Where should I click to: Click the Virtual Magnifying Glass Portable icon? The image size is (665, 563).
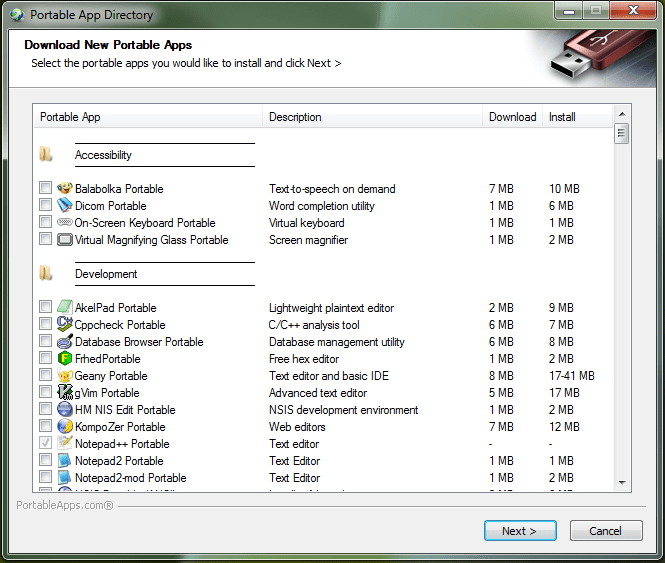65,240
